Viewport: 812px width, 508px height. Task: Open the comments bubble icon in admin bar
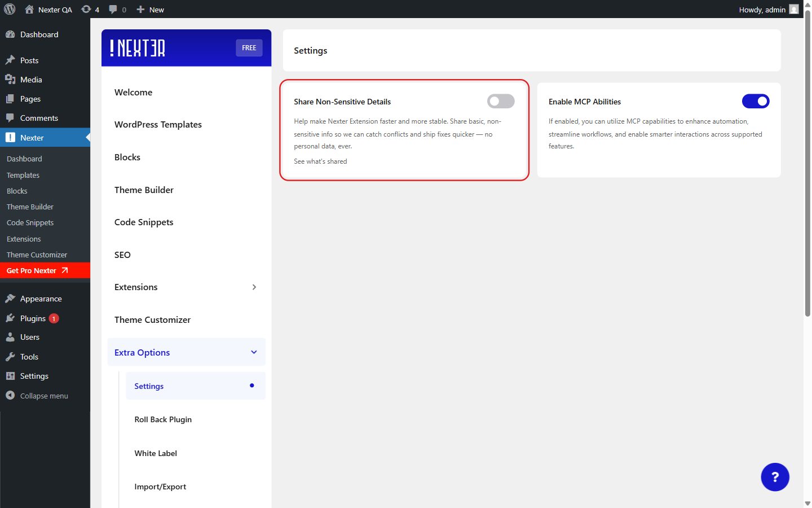(113, 10)
